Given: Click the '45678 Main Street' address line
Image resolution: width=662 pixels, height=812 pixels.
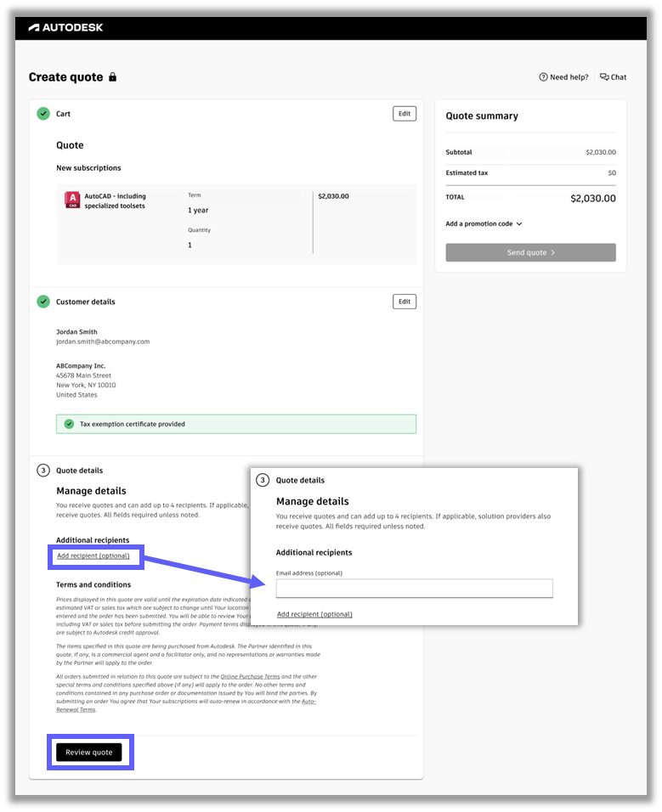Looking at the screenshot, I should 84,376.
